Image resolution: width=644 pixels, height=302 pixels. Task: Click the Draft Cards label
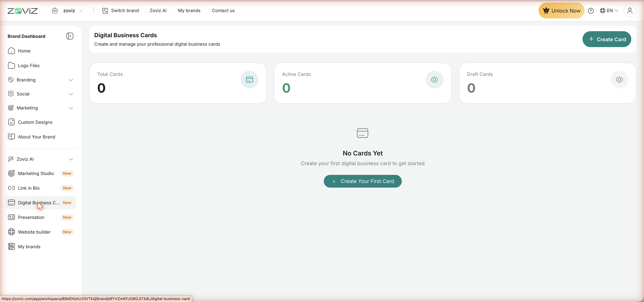480,74
